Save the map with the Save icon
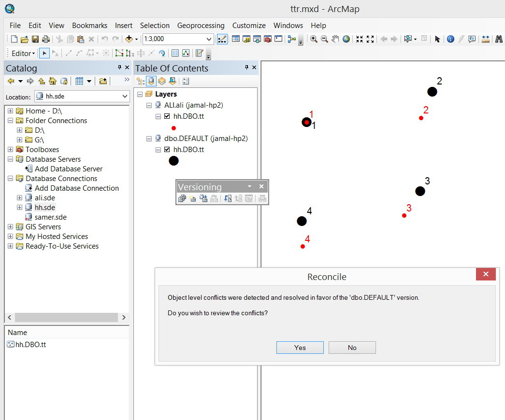505x420 pixels. pyautogui.click(x=35, y=39)
